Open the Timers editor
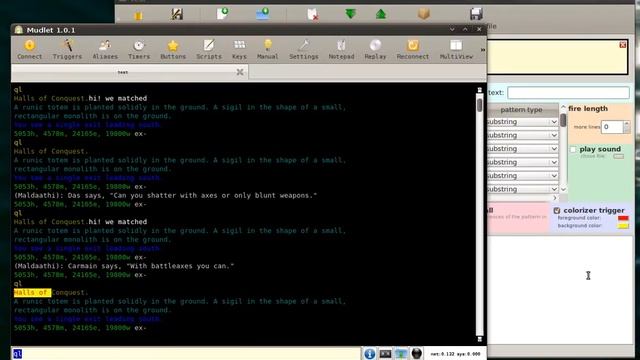640x360 pixels. (x=139, y=49)
